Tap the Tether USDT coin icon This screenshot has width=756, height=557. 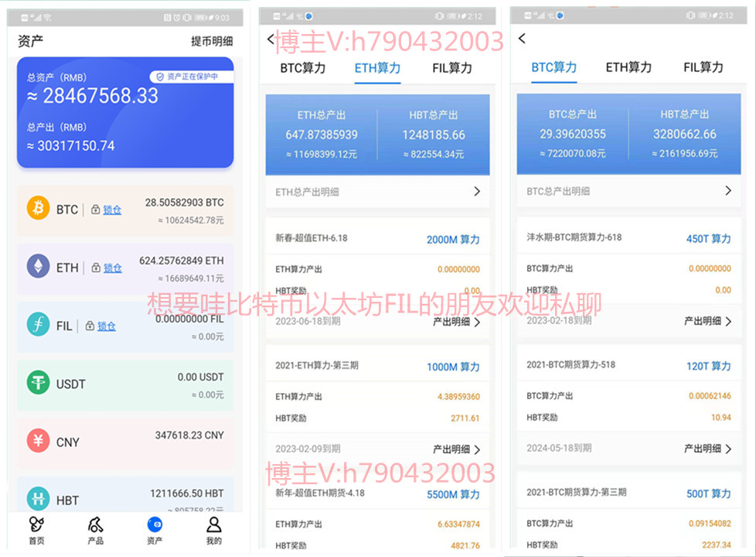coord(38,383)
